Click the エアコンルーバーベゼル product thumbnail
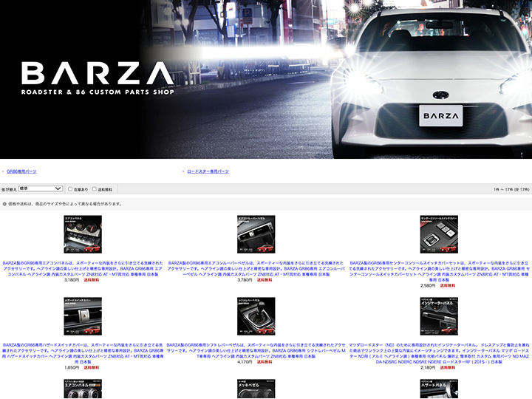 coord(256,234)
